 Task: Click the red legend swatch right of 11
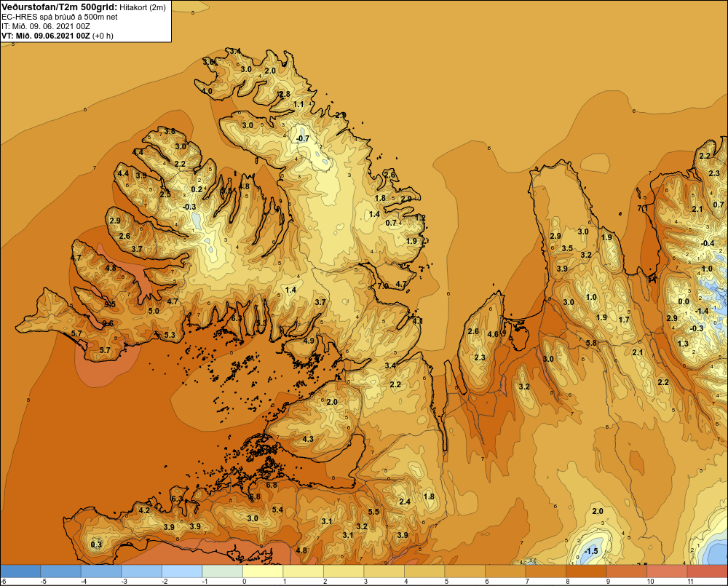(707, 571)
